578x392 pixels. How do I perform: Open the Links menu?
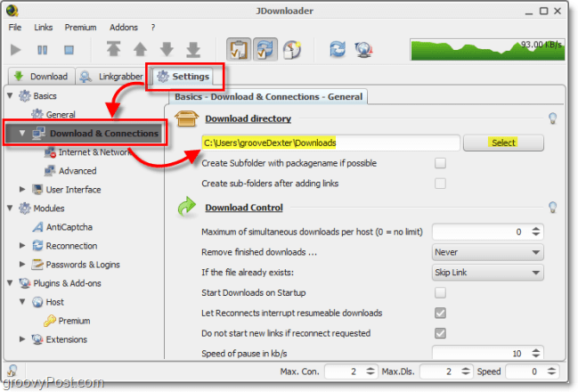(43, 28)
